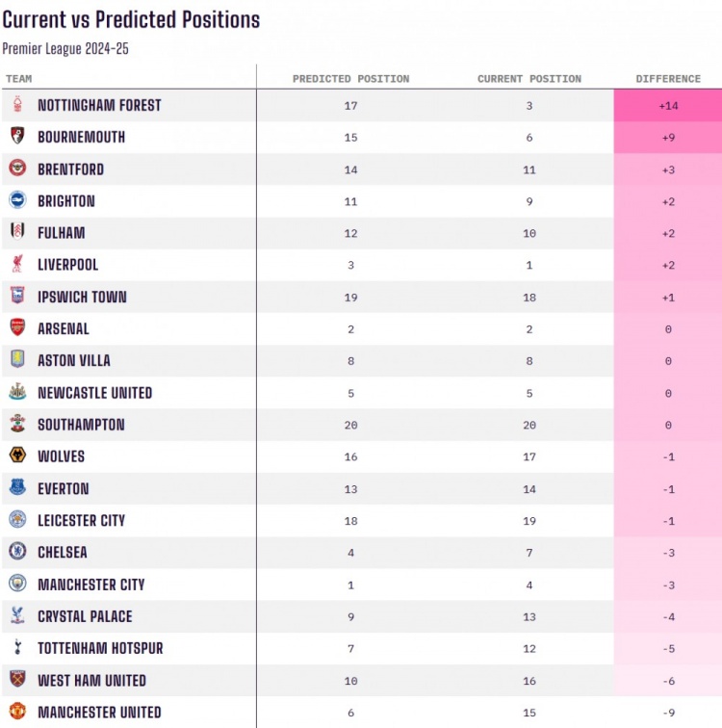Click the Manchester City team name
Screen dimensions: 722x728
[x=91, y=585]
